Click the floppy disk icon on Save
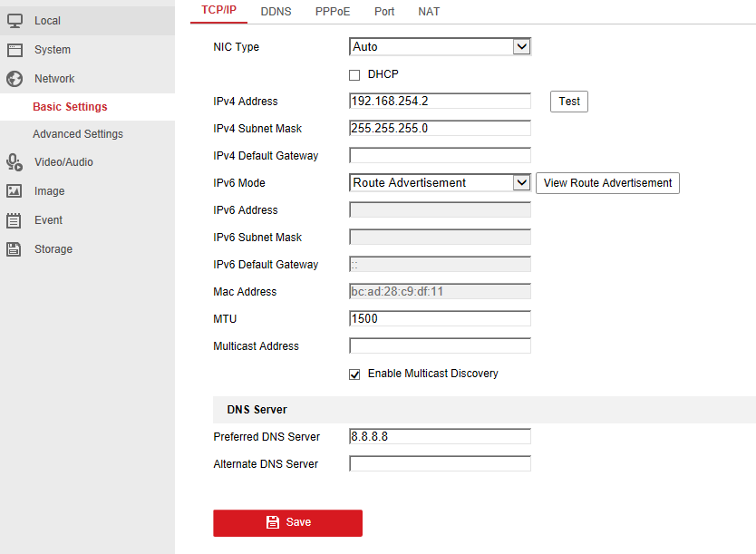 272,522
